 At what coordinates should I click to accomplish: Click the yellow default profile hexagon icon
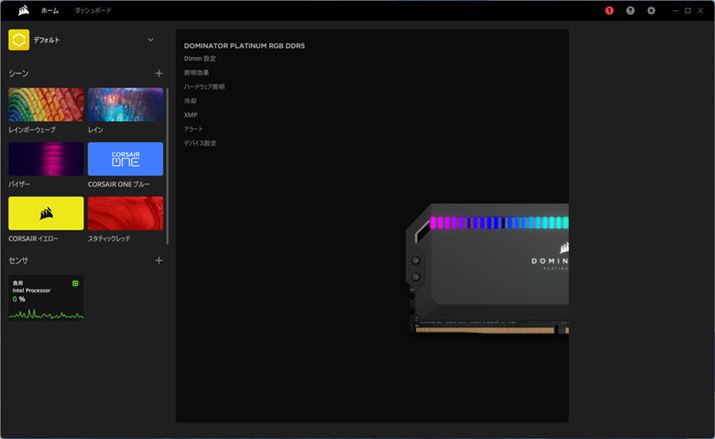(x=18, y=39)
